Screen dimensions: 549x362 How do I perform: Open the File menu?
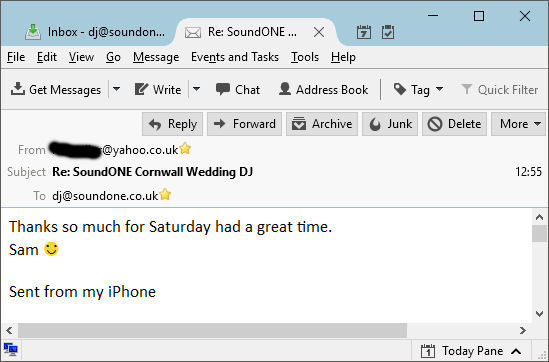coord(16,57)
